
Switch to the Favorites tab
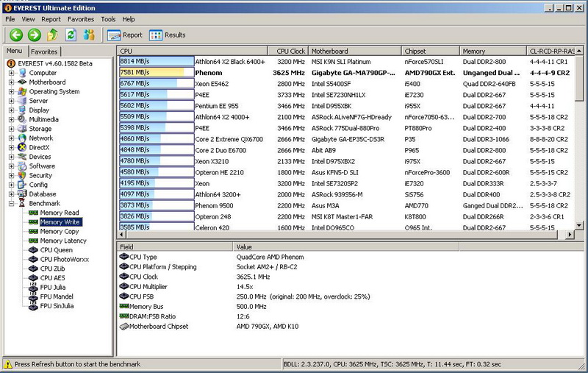click(x=44, y=51)
